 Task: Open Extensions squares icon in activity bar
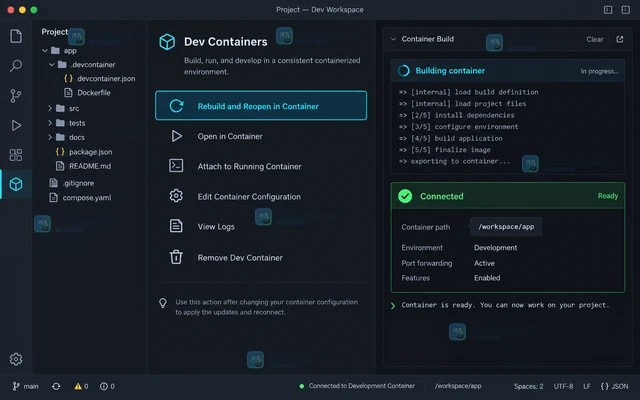[16, 155]
